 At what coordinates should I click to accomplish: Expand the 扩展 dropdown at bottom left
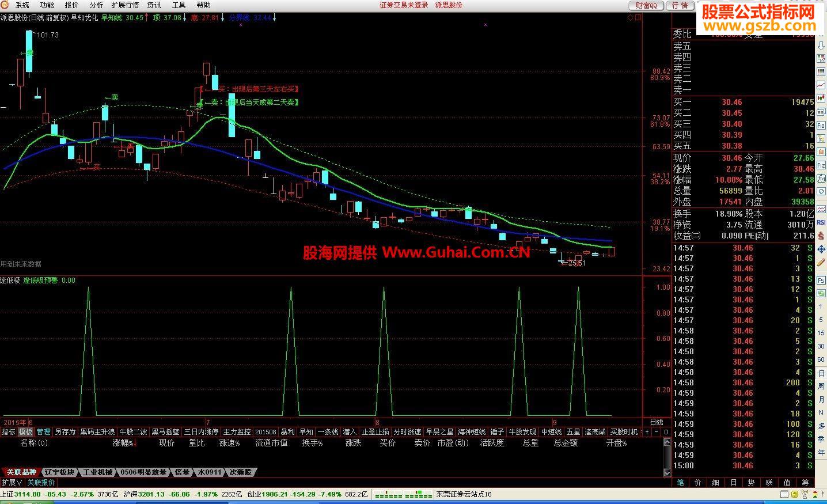pyautogui.click(x=12, y=483)
